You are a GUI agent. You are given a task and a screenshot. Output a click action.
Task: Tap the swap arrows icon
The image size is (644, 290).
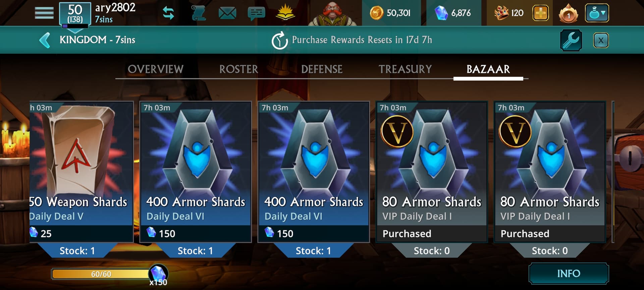click(x=168, y=13)
